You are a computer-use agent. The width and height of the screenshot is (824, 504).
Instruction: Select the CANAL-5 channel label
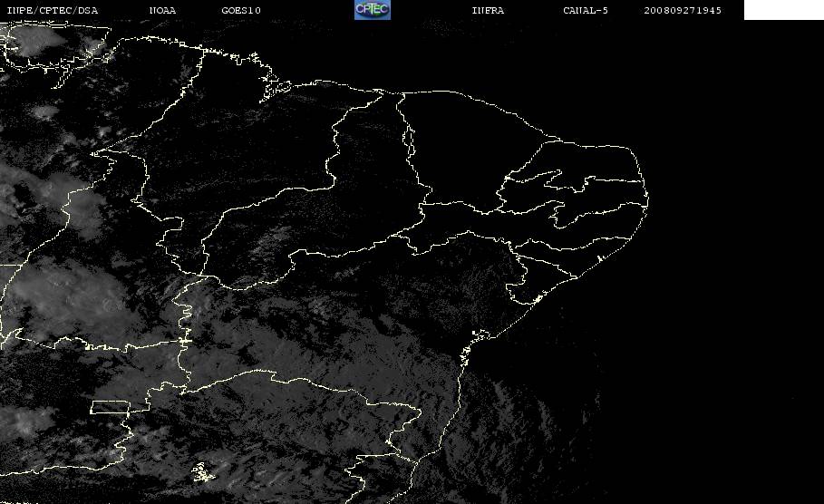[x=586, y=10]
